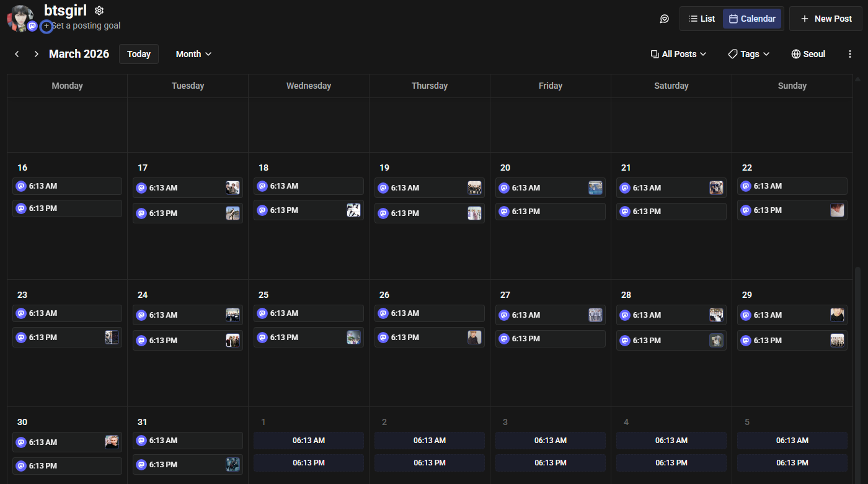This screenshot has width=868, height=484.
Task: Open settings gear next to btsgirl
Action: tap(99, 11)
